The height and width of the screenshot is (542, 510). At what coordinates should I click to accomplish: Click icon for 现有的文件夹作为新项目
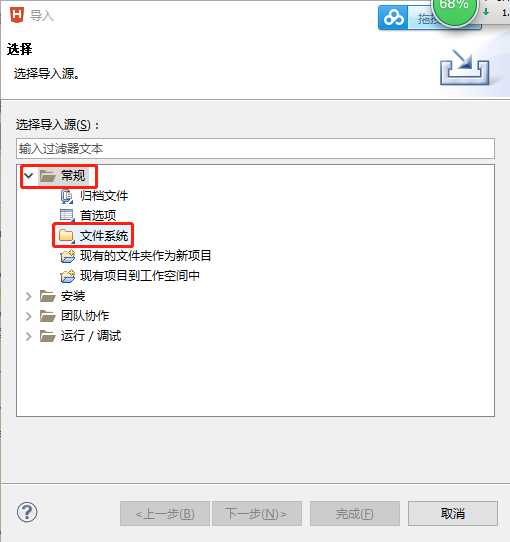[x=67, y=256]
